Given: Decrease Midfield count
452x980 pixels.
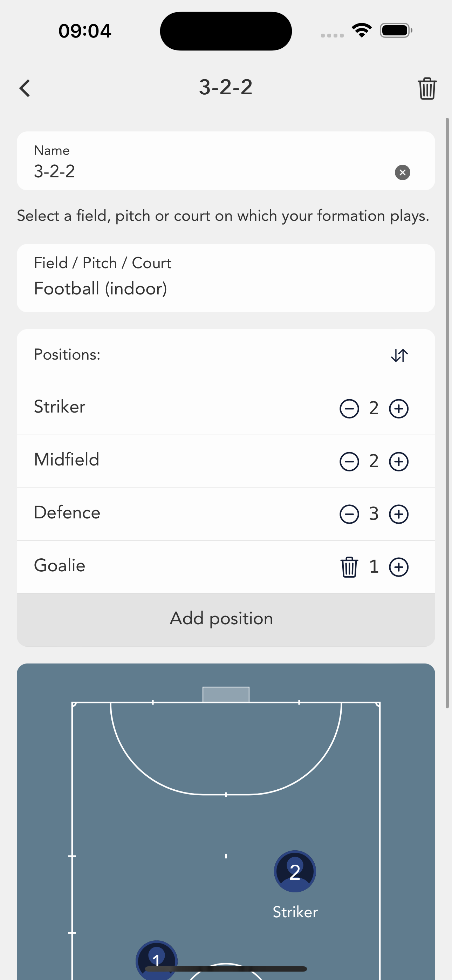Looking at the screenshot, I should point(349,462).
